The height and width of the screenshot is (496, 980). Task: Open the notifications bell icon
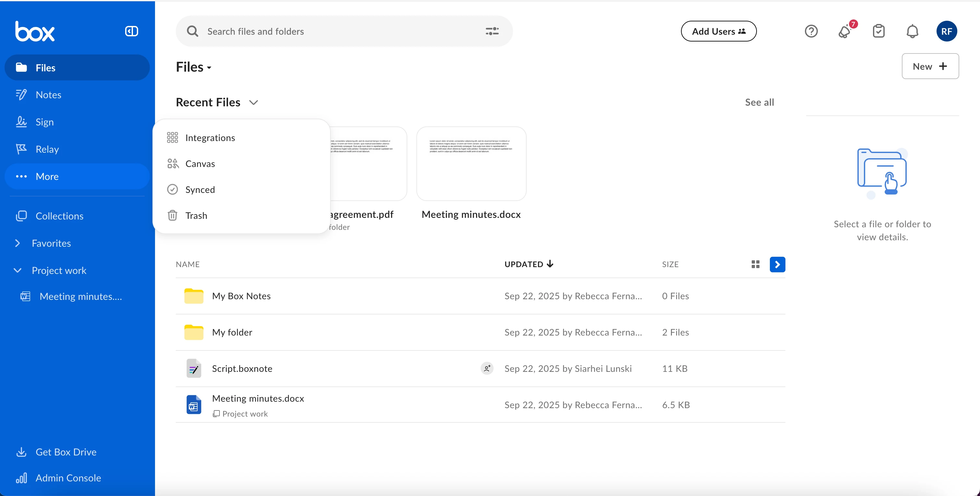pos(912,31)
